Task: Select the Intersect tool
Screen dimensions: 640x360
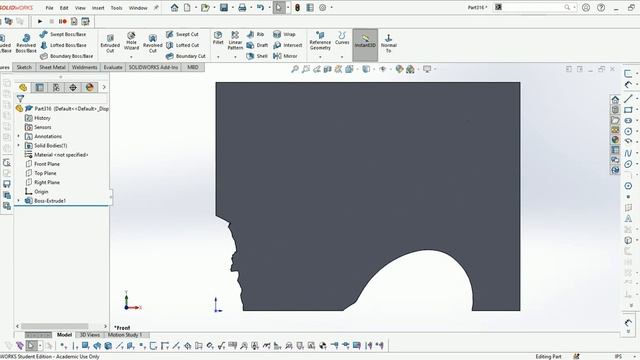Action: pyautogui.click(x=288, y=45)
